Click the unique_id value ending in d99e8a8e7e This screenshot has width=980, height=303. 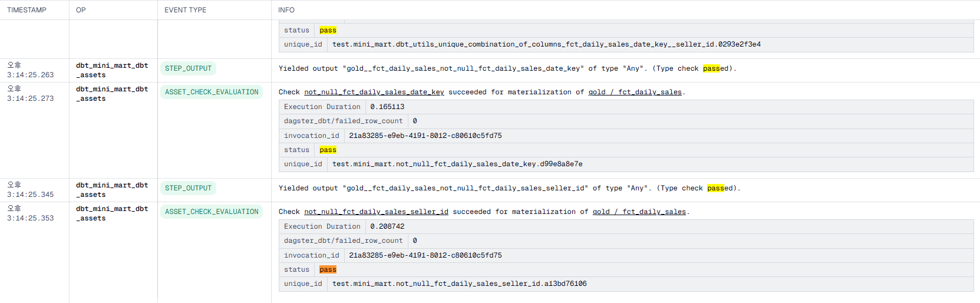(457, 164)
